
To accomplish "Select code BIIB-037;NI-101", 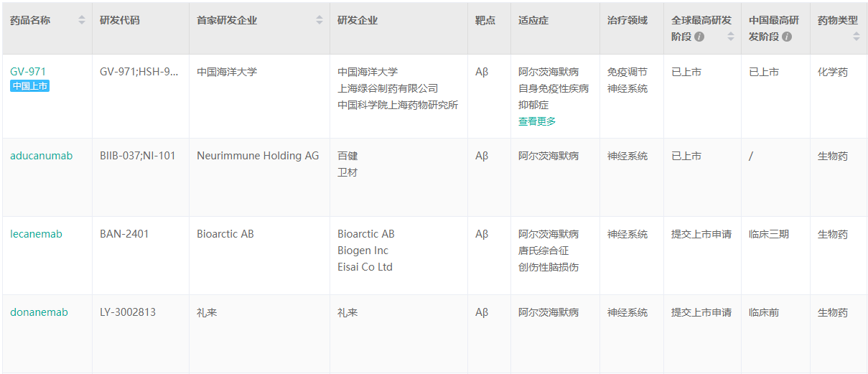I will click(x=138, y=156).
